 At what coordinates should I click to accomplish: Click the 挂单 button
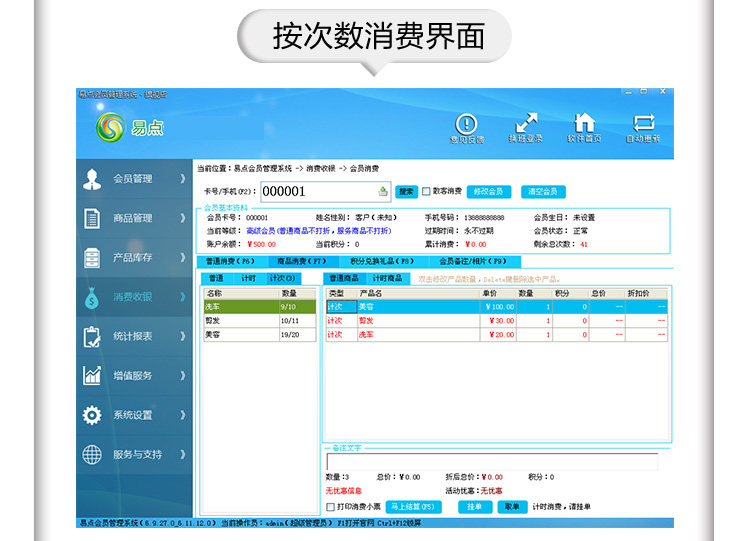pyautogui.click(x=474, y=507)
